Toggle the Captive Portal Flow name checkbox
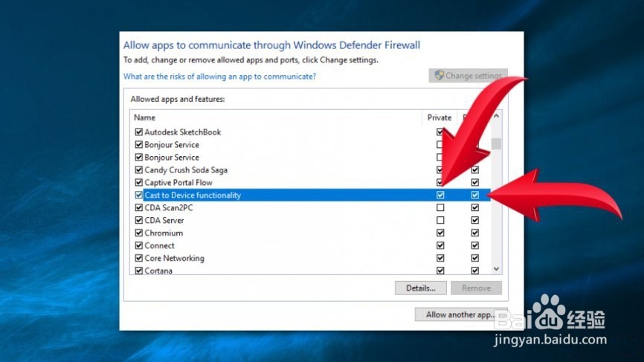Image resolution: width=644 pixels, height=362 pixels. click(138, 182)
